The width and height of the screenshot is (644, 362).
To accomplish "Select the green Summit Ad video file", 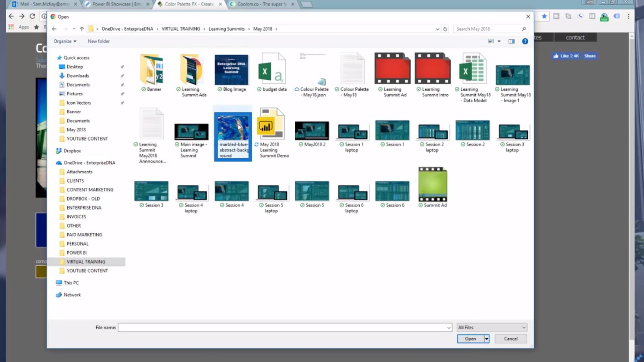I will pos(432,188).
